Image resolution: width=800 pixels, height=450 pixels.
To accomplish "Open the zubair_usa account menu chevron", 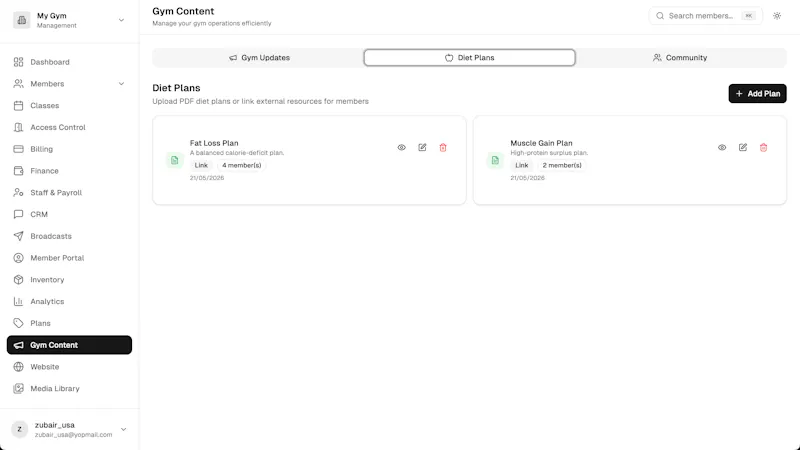I will click(x=123, y=430).
